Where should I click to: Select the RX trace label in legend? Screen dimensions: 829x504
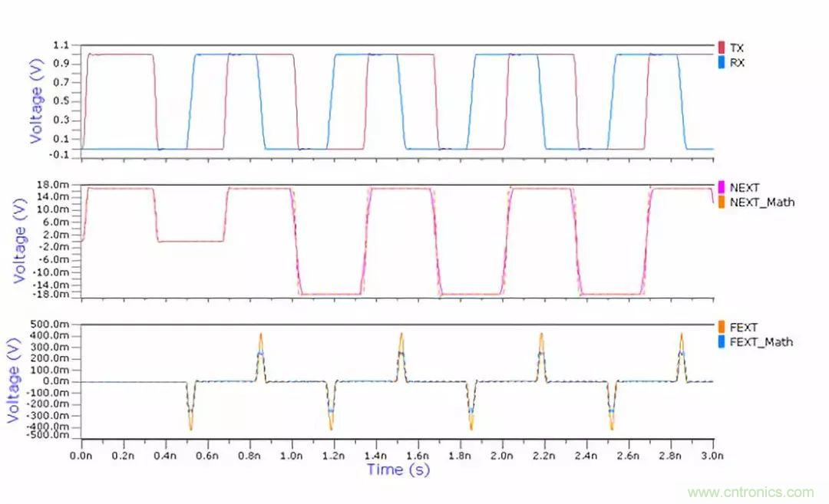point(737,62)
